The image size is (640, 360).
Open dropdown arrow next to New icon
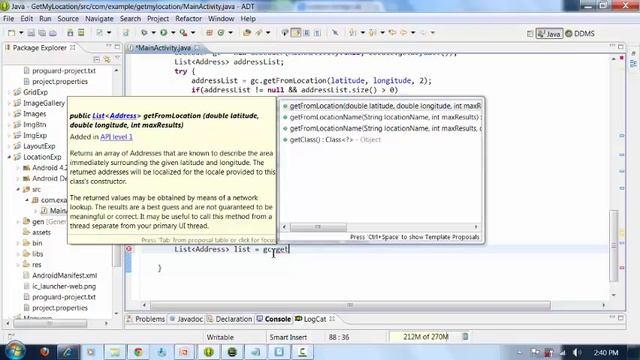coord(21,33)
